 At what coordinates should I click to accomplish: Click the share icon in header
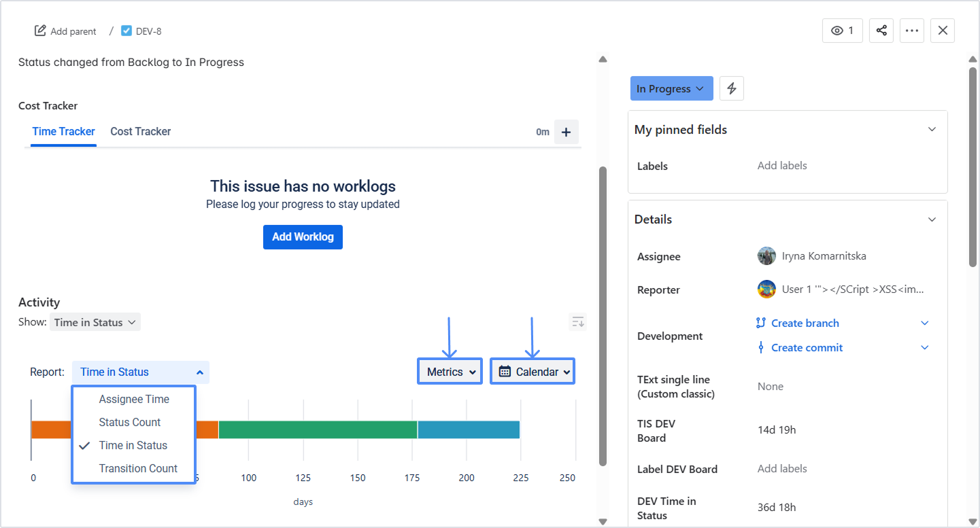tap(881, 31)
